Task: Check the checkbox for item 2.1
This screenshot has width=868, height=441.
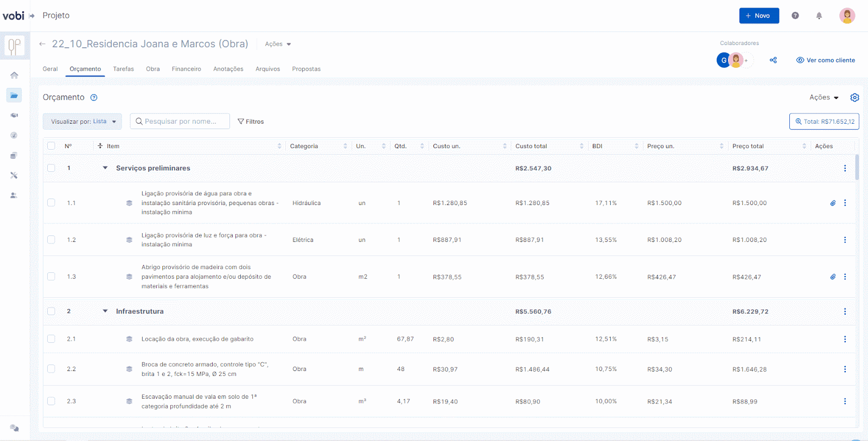Action: tap(51, 339)
